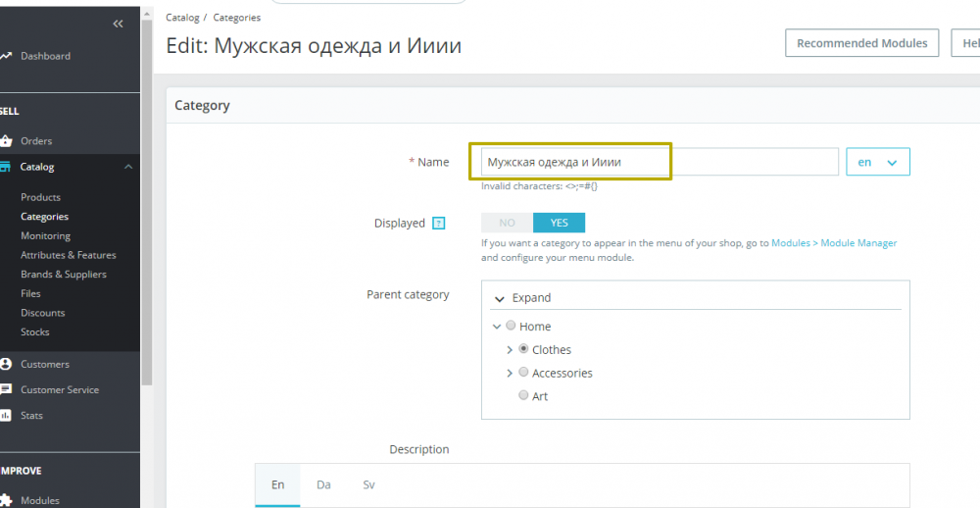The width and height of the screenshot is (980, 508).
Task: Click the Modules puzzle icon
Action: (6, 500)
